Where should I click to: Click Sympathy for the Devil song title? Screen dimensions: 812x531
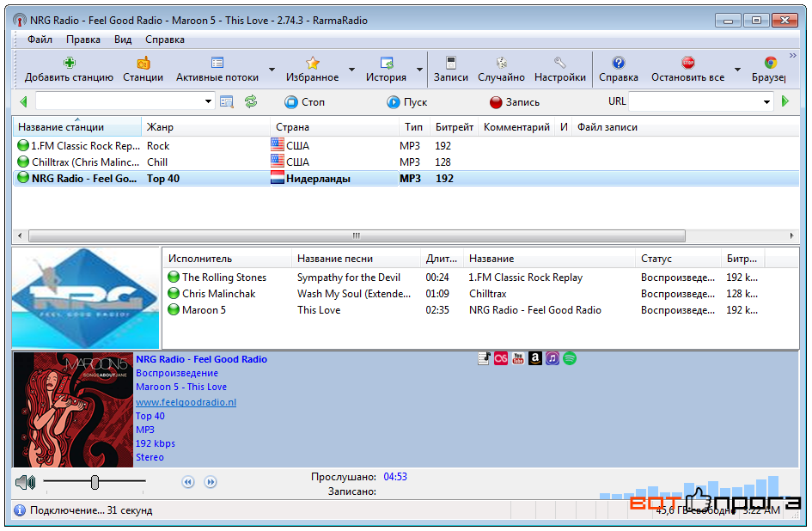coord(349,278)
